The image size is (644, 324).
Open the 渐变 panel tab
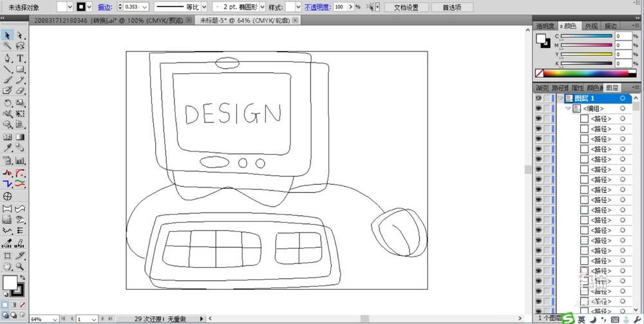click(542, 88)
